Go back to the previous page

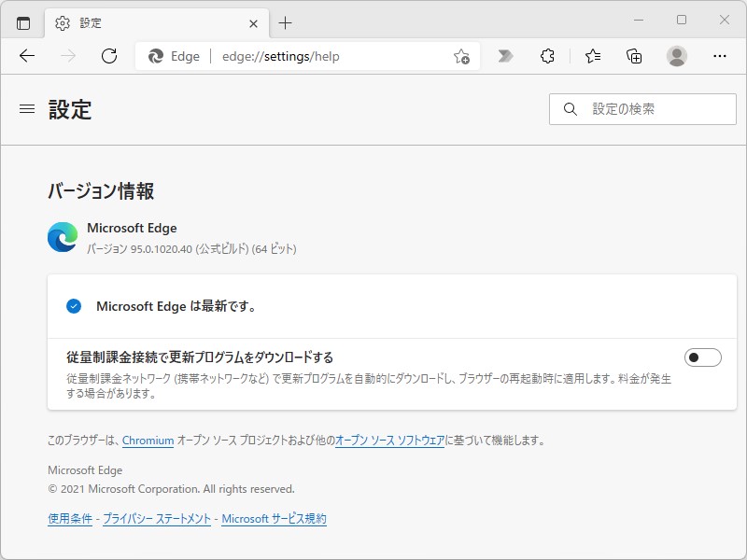[27, 56]
